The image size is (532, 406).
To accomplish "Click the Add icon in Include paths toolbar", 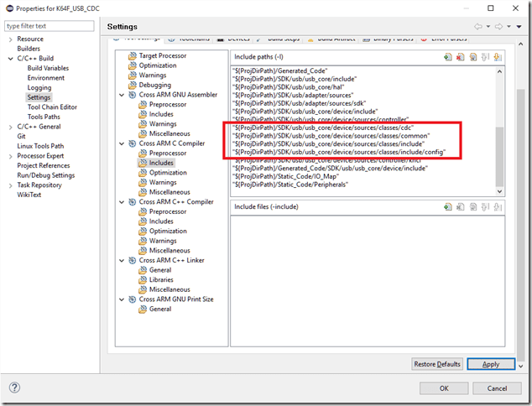I will pos(448,57).
